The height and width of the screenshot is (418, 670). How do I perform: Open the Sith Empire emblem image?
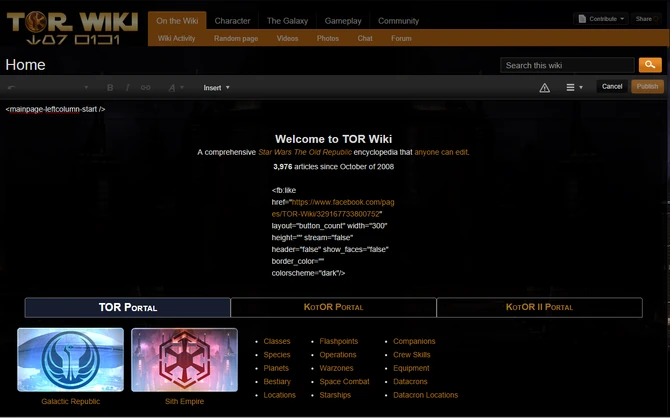(184, 360)
